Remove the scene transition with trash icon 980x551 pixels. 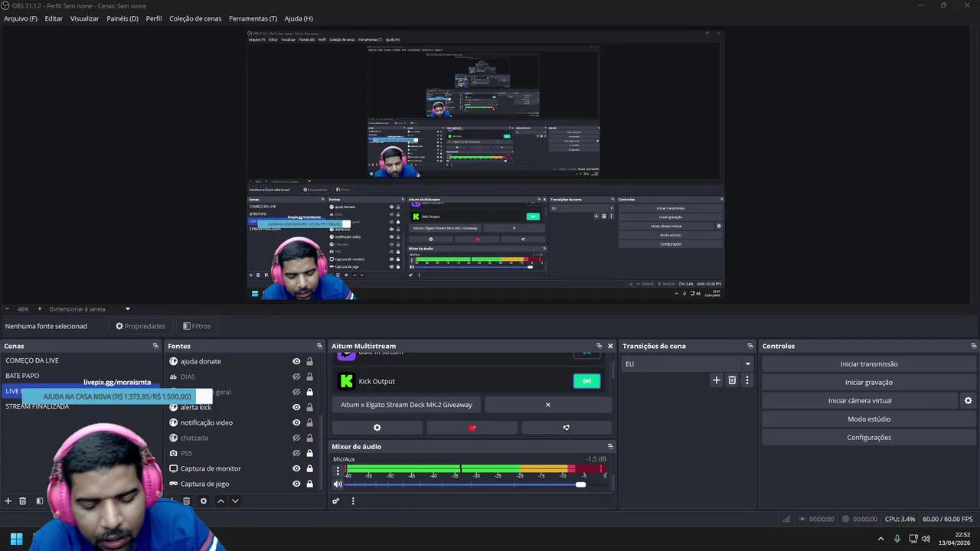[732, 380]
